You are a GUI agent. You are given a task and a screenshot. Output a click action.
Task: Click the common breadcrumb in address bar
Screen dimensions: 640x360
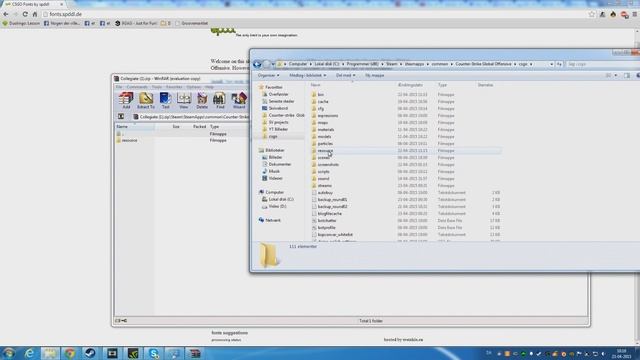pyautogui.click(x=440, y=64)
